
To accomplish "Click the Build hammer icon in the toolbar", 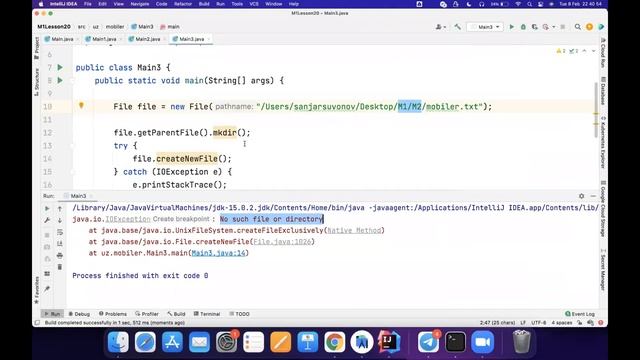I will point(458,27).
